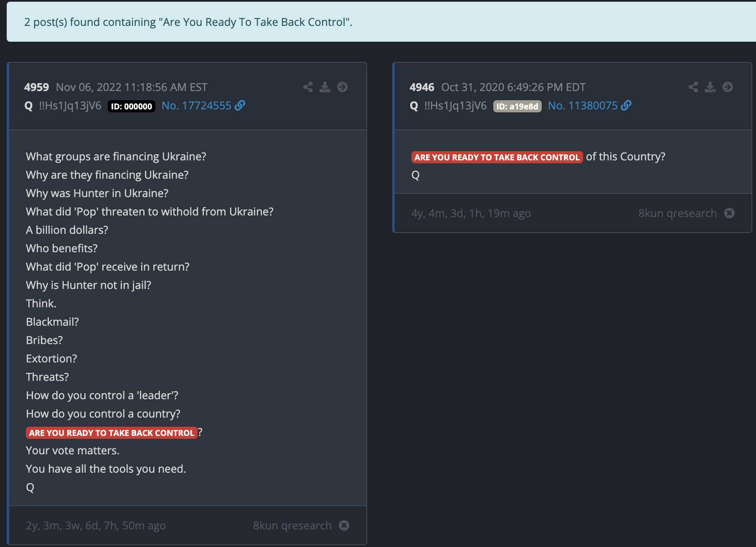Click X icon next to 8kun qresearch in post 4959
756x547 pixels.
[x=344, y=525]
